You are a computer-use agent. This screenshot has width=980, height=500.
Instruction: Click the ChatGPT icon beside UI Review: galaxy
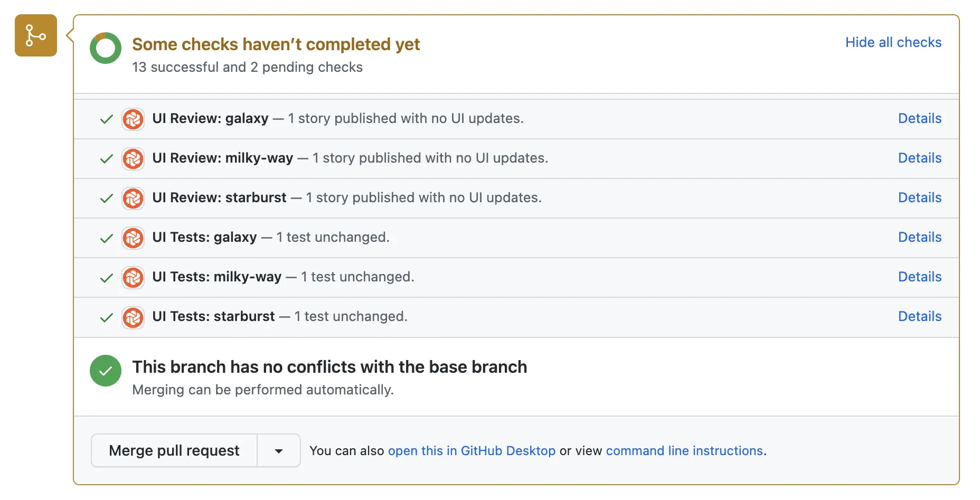point(133,119)
